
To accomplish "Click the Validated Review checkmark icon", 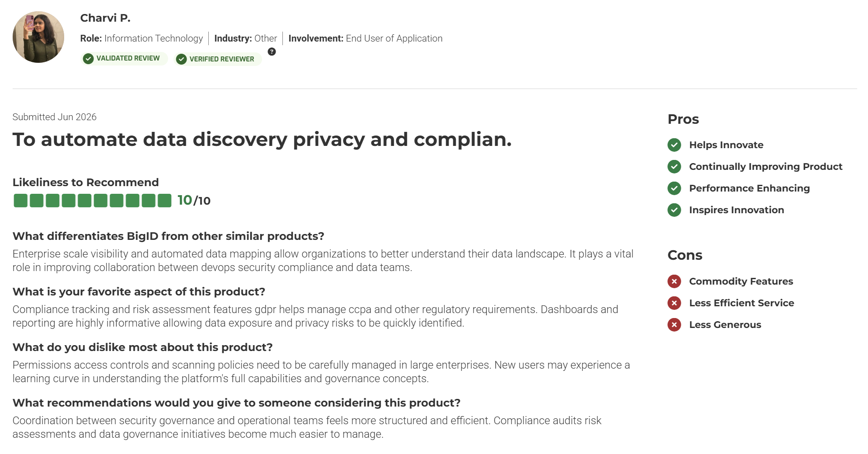I will point(88,59).
